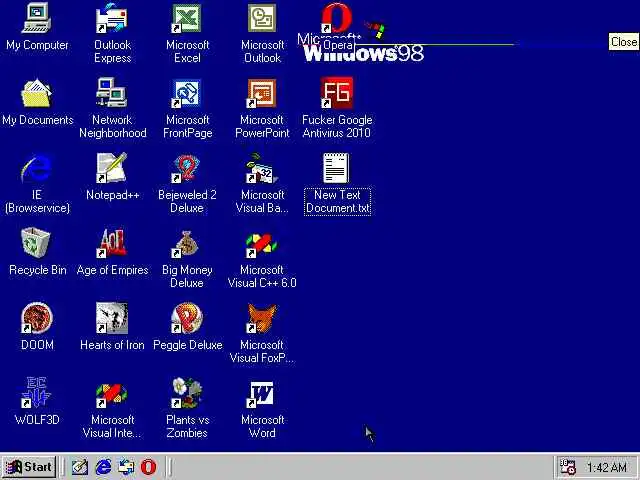Click the Fucker Google Antivirus 2010 label
This screenshot has height=480, width=640.
(x=337, y=126)
